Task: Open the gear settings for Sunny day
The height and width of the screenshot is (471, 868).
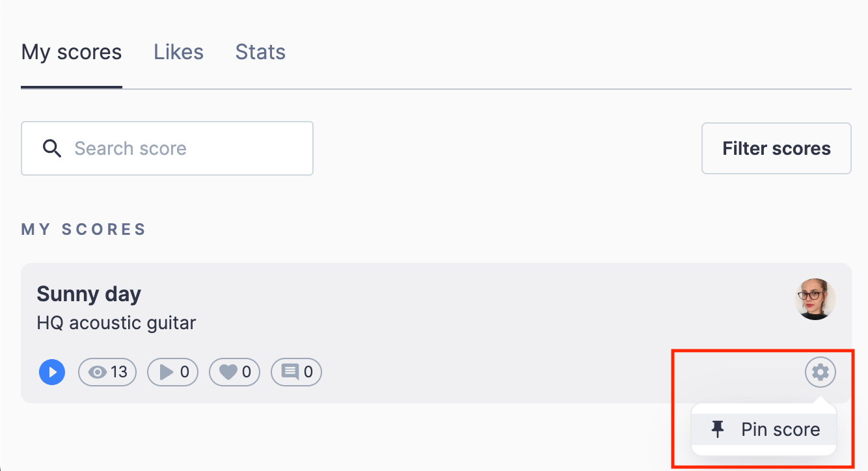Action: pos(821,373)
